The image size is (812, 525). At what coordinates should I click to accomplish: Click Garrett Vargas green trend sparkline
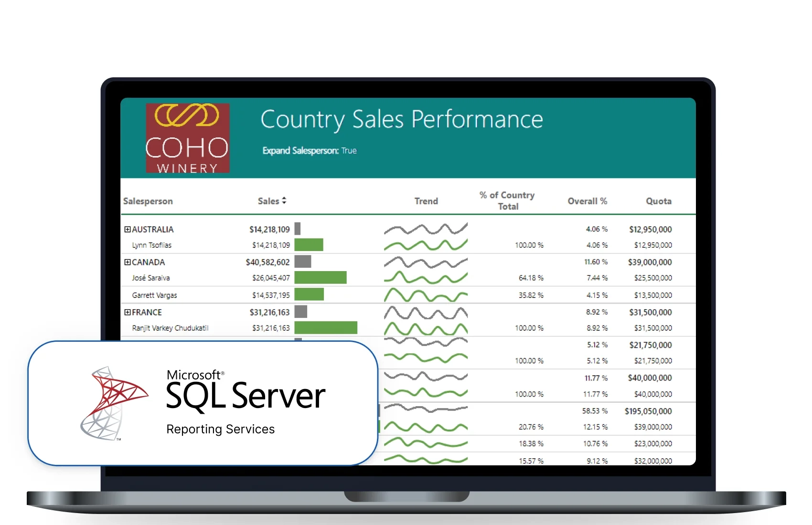click(426, 295)
